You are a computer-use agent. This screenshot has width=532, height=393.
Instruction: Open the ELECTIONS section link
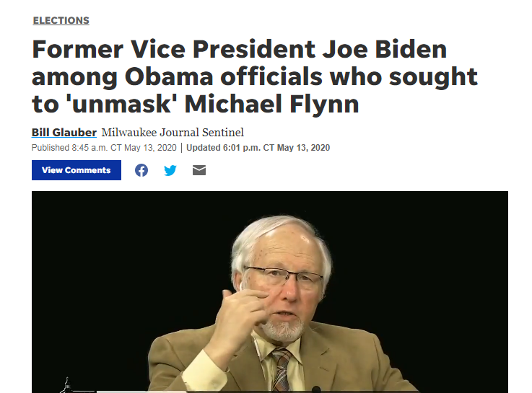pos(61,20)
